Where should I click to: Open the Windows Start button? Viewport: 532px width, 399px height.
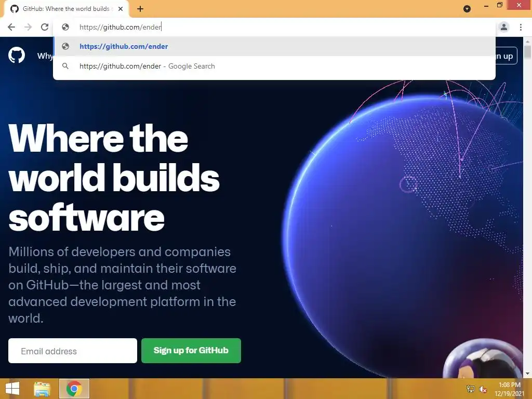click(x=12, y=389)
